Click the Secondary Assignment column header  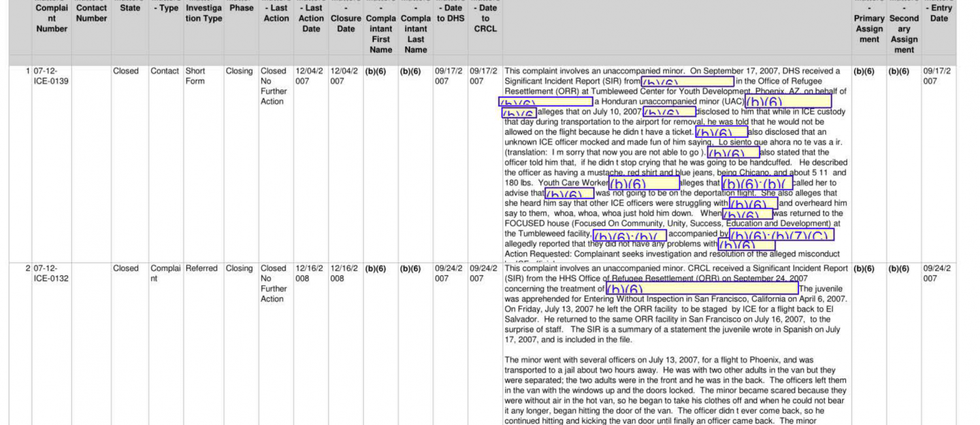(x=904, y=34)
